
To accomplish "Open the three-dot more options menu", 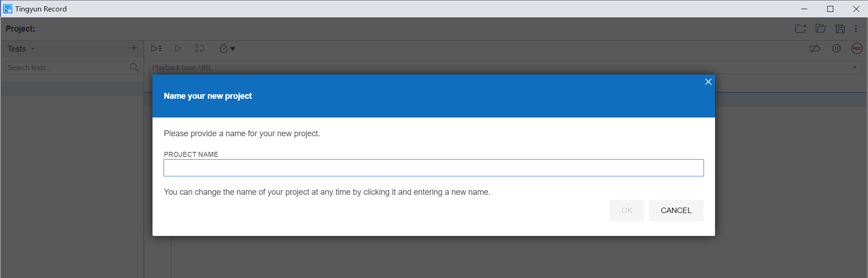I will click(856, 29).
